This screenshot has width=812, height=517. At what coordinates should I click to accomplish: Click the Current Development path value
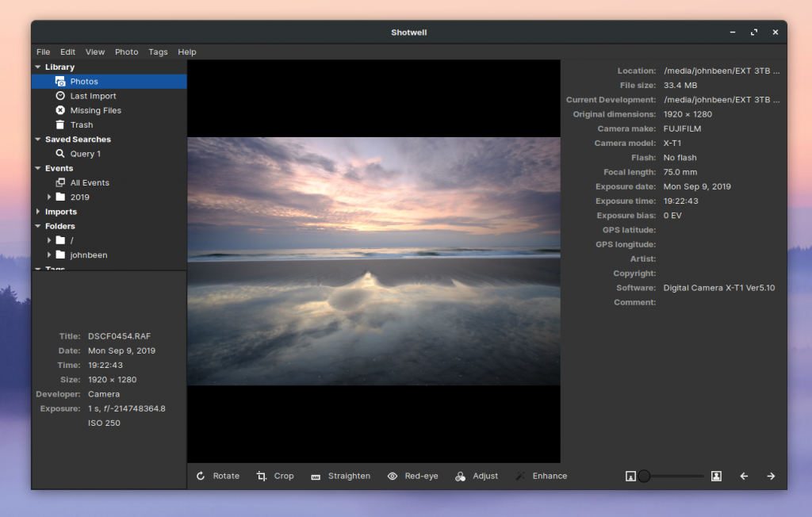tap(722, 99)
